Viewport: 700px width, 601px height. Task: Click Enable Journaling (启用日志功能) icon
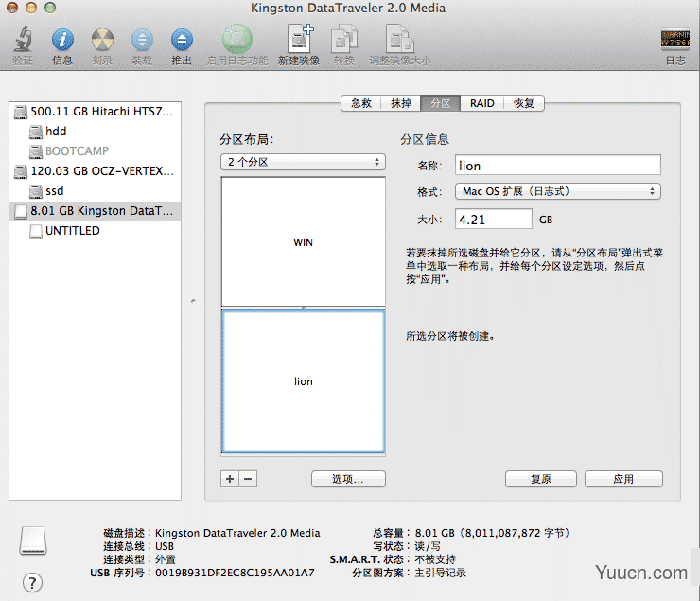[x=237, y=40]
